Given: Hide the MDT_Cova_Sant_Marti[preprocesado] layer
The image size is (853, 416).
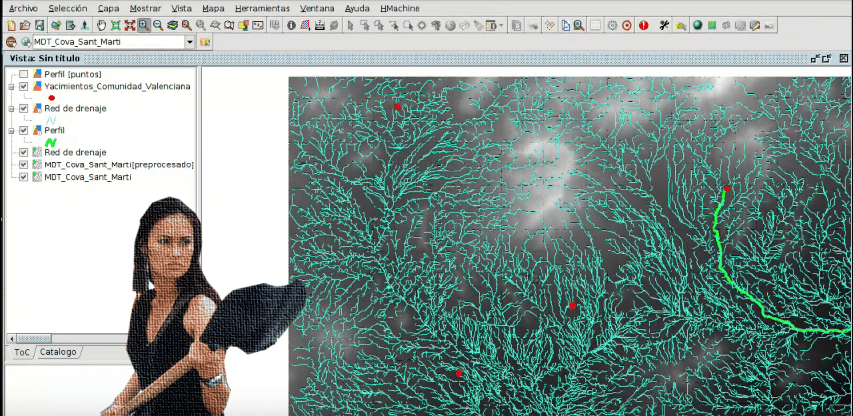Looking at the screenshot, I should click(23, 164).
